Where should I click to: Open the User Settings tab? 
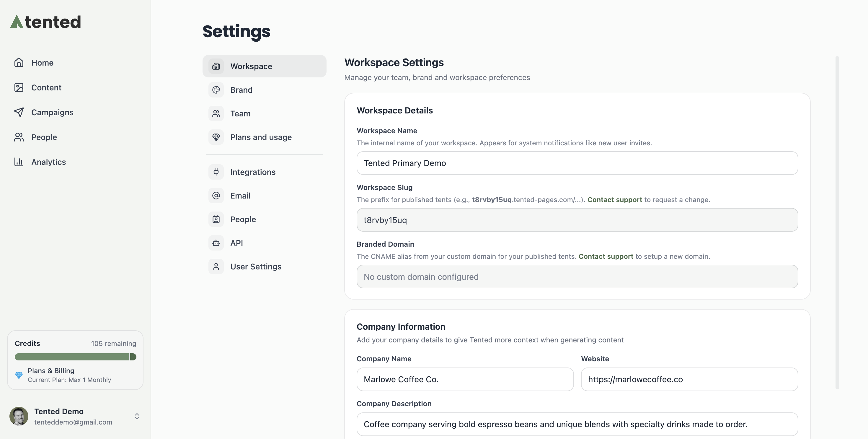(264, 266)
